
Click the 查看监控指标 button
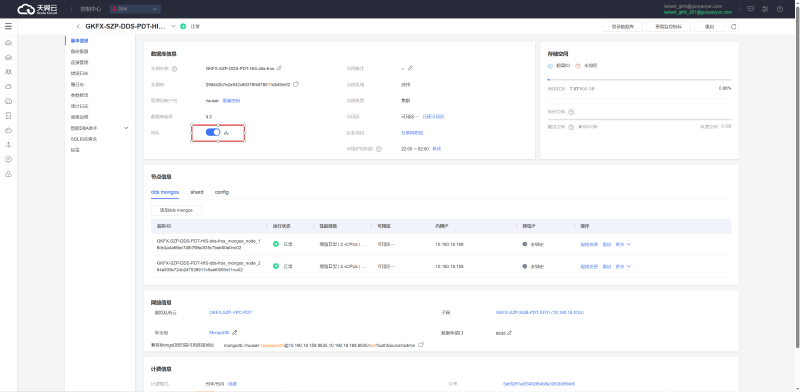[x=668, y=27]
